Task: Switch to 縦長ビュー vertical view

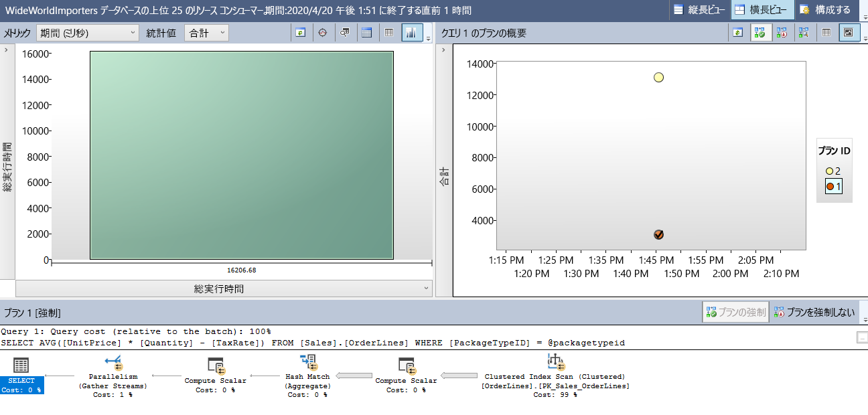Action: (698, 10)
